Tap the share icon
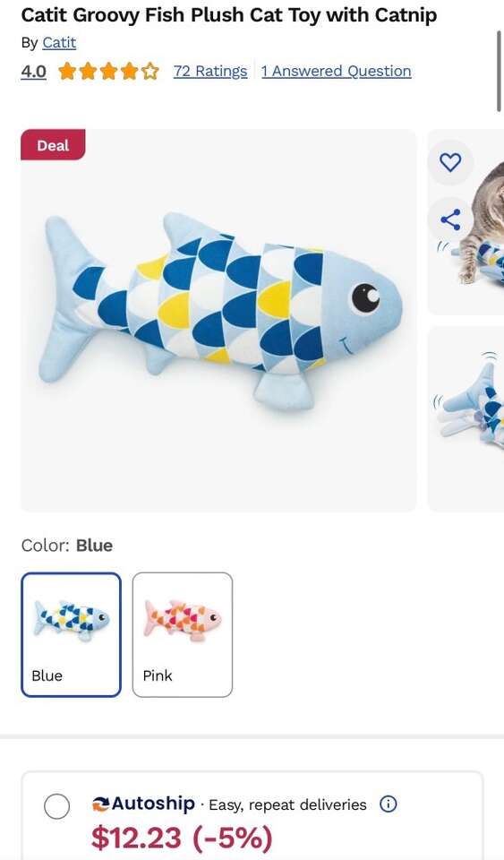Image resolution: width=504 pixels, height=860 pixels. [x=450, y=219]
